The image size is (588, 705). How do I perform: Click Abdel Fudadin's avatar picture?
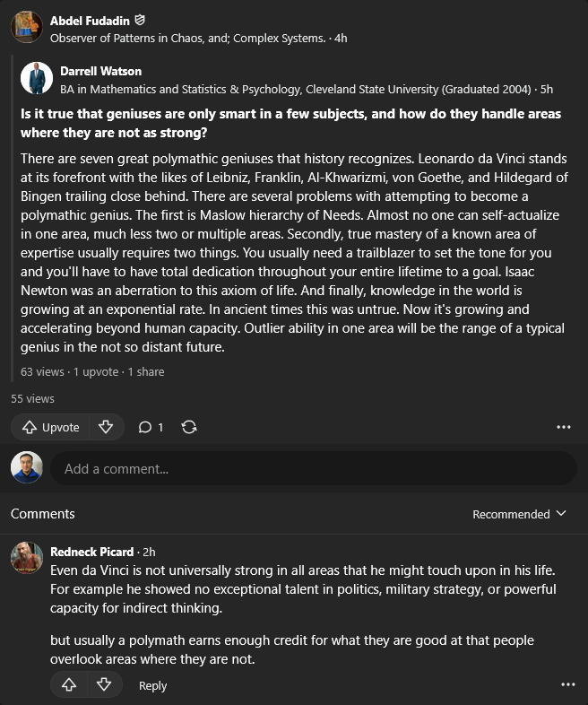[27, 28]
